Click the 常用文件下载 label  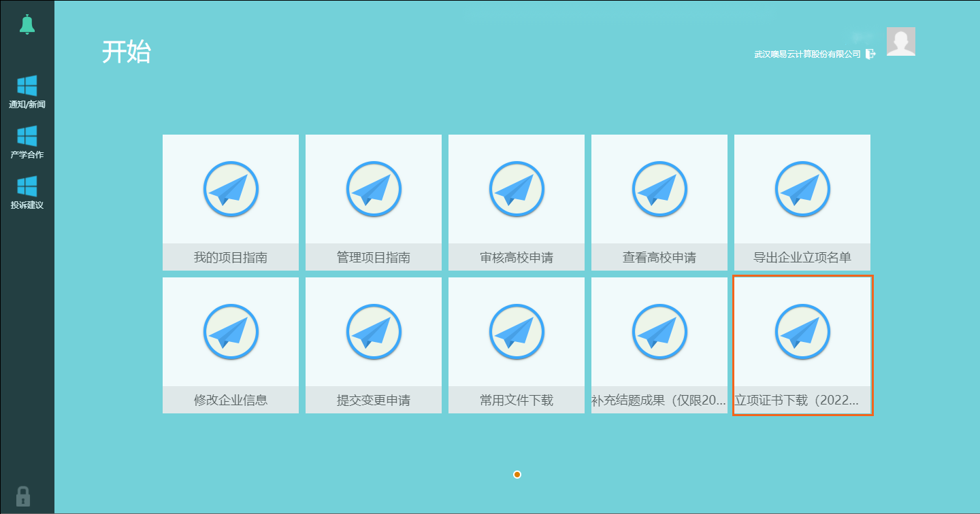click(517, 400)
